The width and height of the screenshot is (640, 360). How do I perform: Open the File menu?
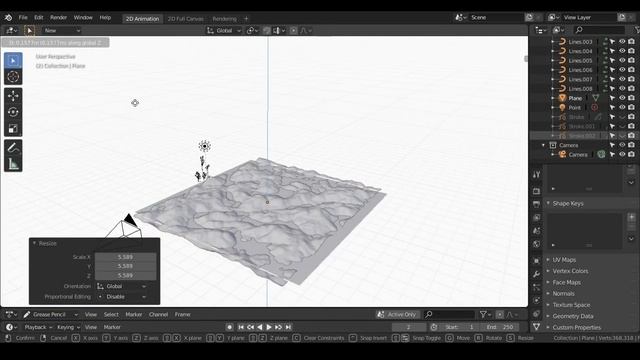point(23,18)
